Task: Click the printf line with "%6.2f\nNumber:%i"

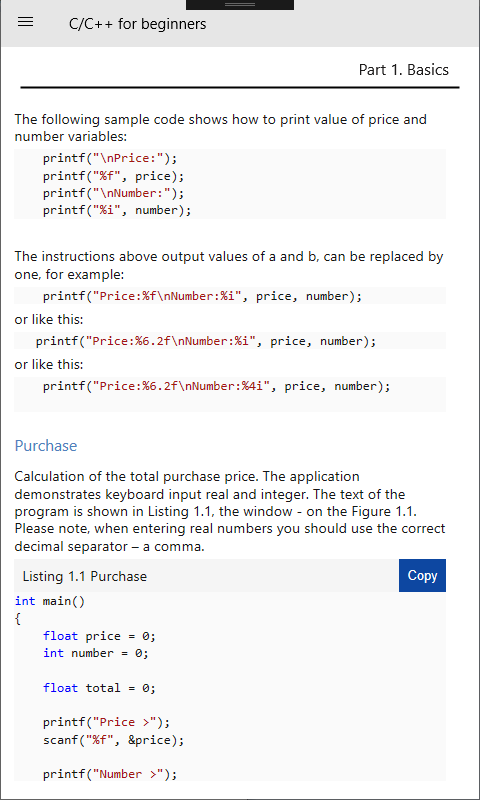Action: pyautogui.click(x=206, y=341)
